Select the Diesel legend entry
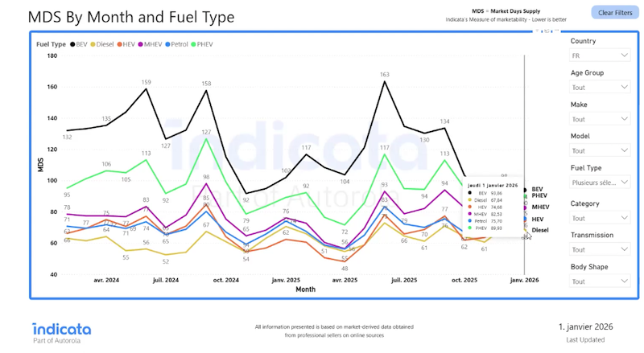This screenshot has width=644, height=353. point(102,44)
